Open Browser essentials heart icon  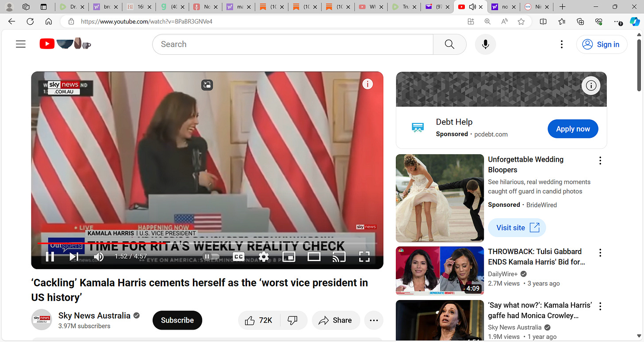[599, 21]
